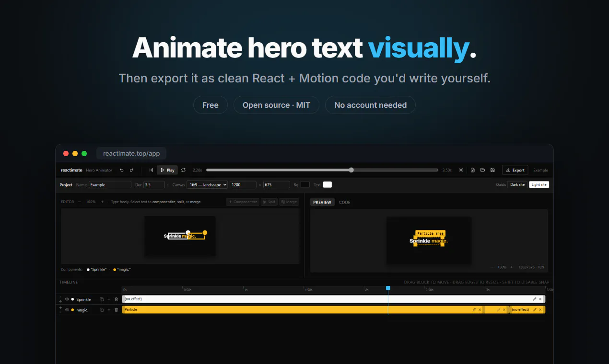609x364 pixels.
Task: Save the project with disk icon
Action: coord(492,170)
